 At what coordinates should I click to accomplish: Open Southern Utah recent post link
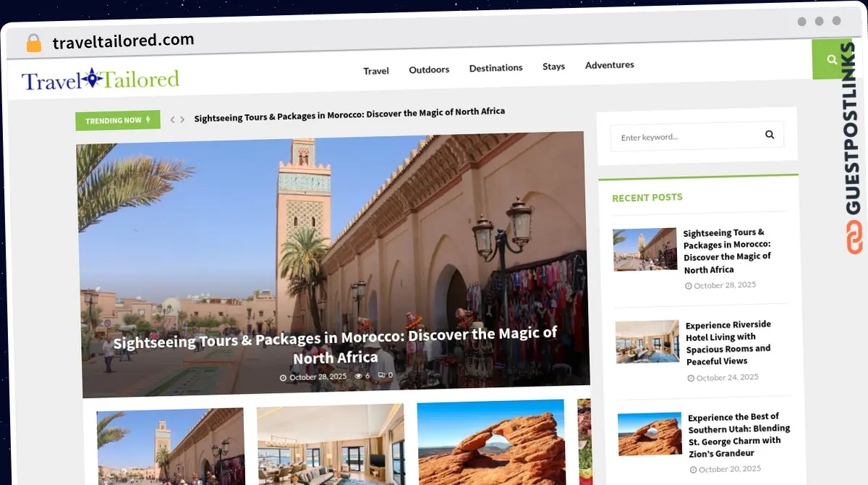tap(738, 434)
